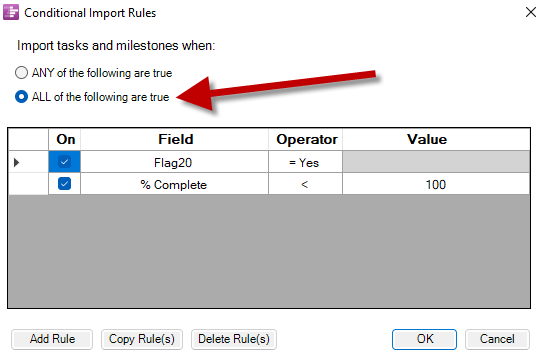Uncheck the On checkbox for Flag20 rule
Viewport: 537px width, 361px height.
point(64,162)
